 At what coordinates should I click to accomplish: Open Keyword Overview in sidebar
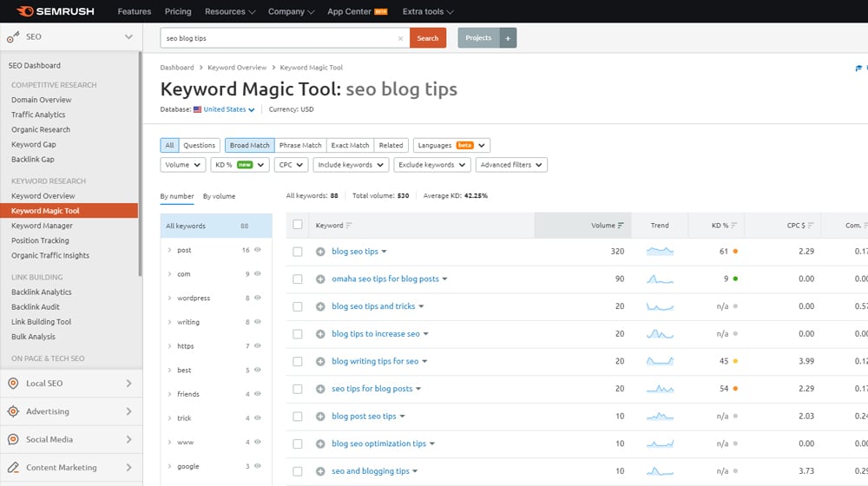pos(43,196)
